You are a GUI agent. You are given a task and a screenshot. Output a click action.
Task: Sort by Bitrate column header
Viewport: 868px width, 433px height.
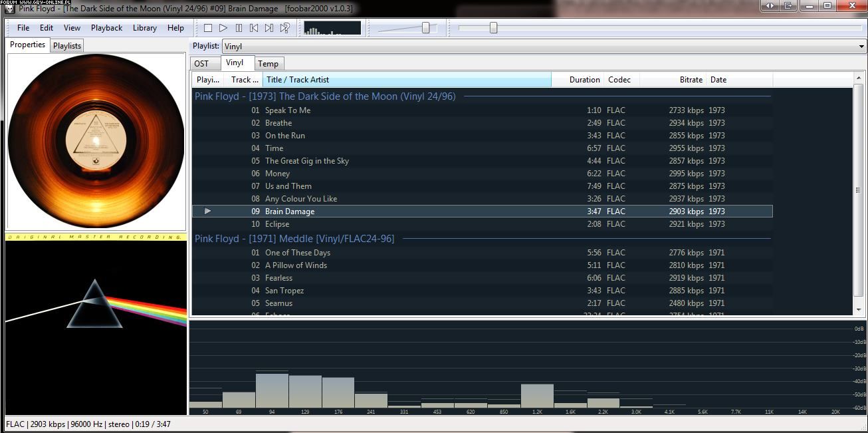(x=673, y=80)
